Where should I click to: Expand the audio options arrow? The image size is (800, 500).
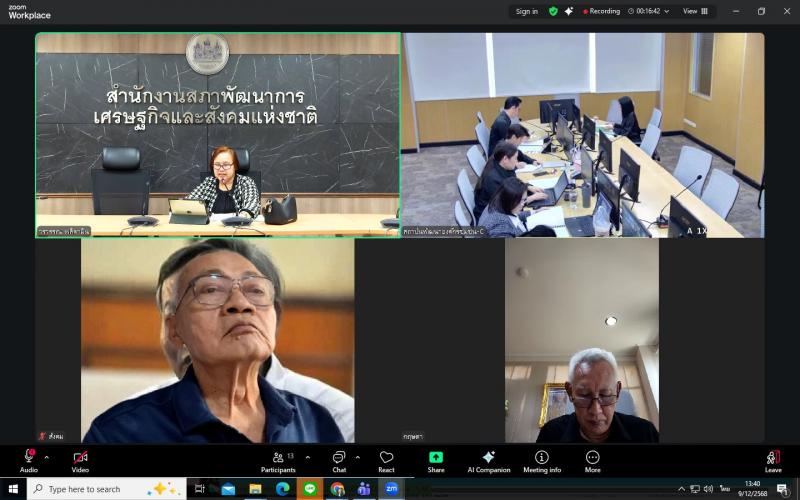46,457
